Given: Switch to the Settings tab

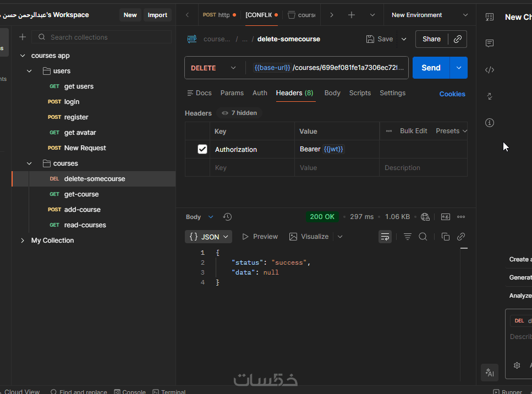Looking at the screenshot, I should (393, 93).
